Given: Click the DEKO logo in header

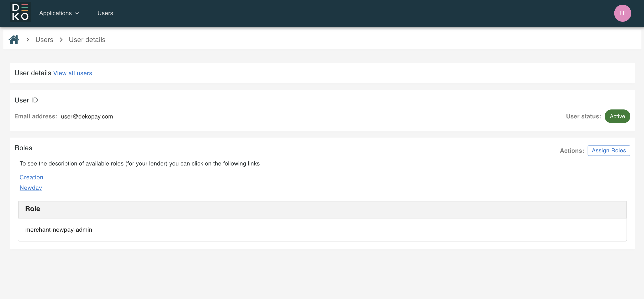Looking at the screenshot, I should (x=20, y=12).
